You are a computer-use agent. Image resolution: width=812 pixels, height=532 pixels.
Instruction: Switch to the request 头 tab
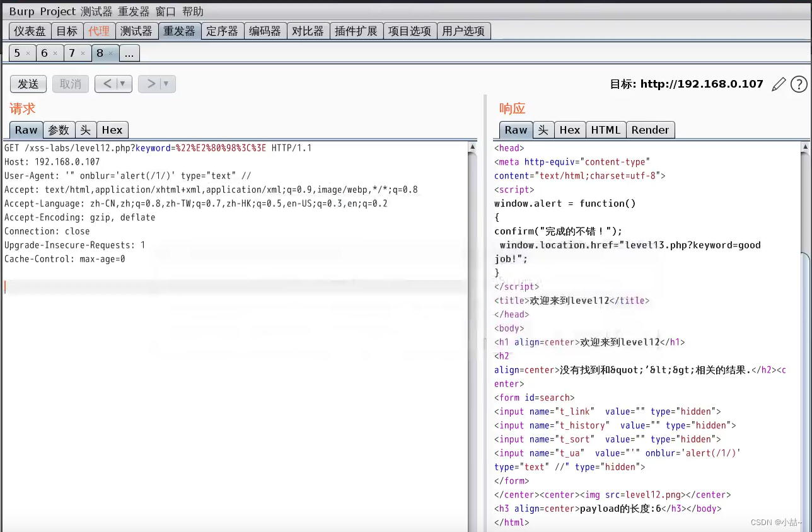[x=85, y=130]
